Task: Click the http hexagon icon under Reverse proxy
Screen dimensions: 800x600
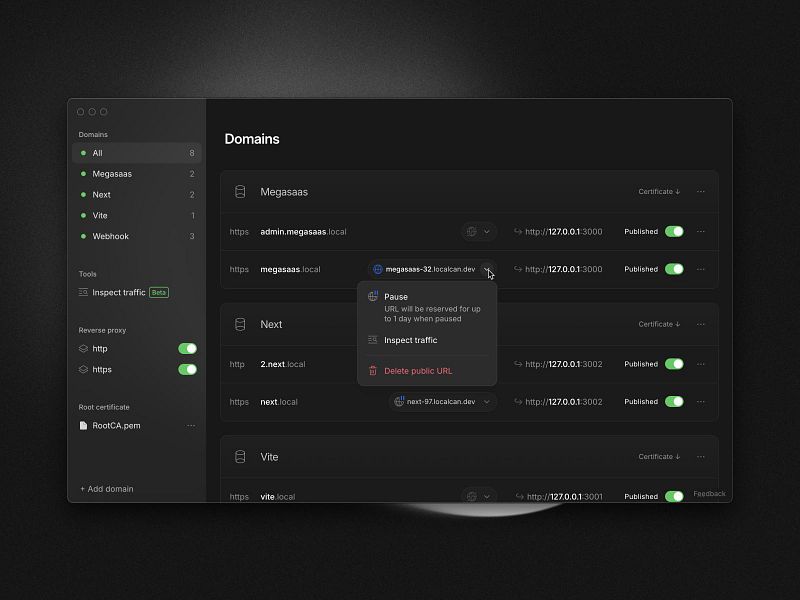Action: [x=85, y=348]
